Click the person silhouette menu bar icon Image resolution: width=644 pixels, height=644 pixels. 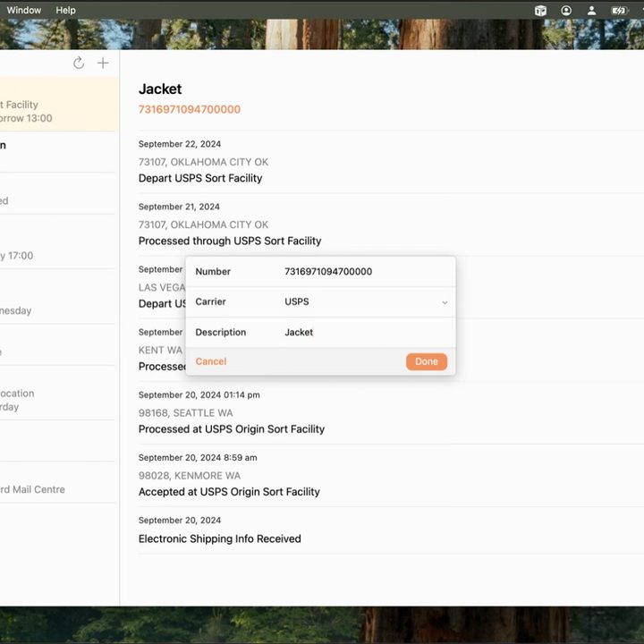pos(591,10)
